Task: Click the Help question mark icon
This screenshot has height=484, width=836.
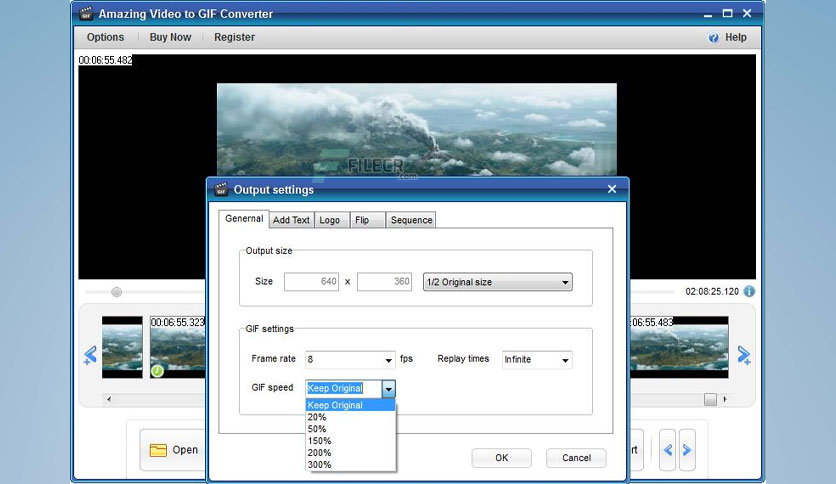Action: click(x=713, y=38)
